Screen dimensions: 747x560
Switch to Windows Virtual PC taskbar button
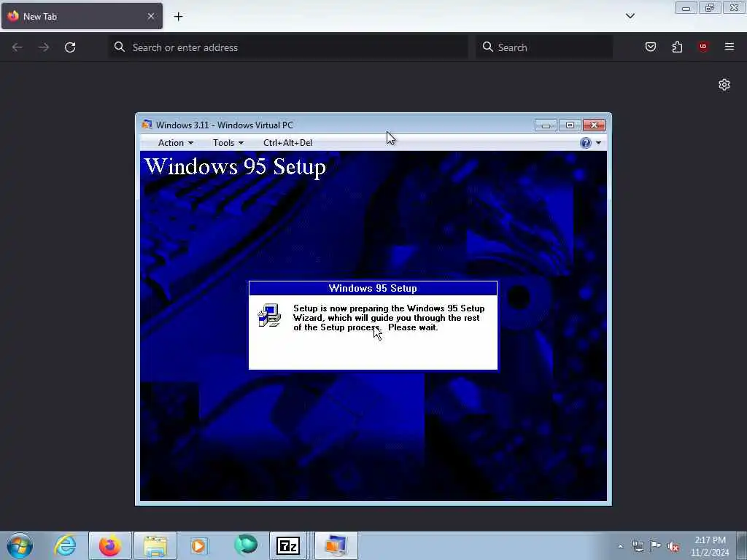(x=336, y=545)
